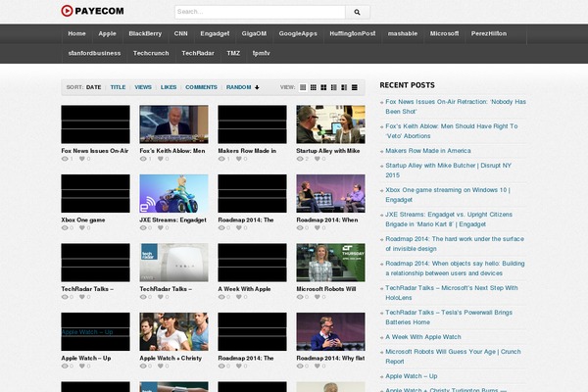Viewport: 588px width, 392px height.
Task: Open recent post 'A Week With Apple Watch'
Action: coord(423,337)
